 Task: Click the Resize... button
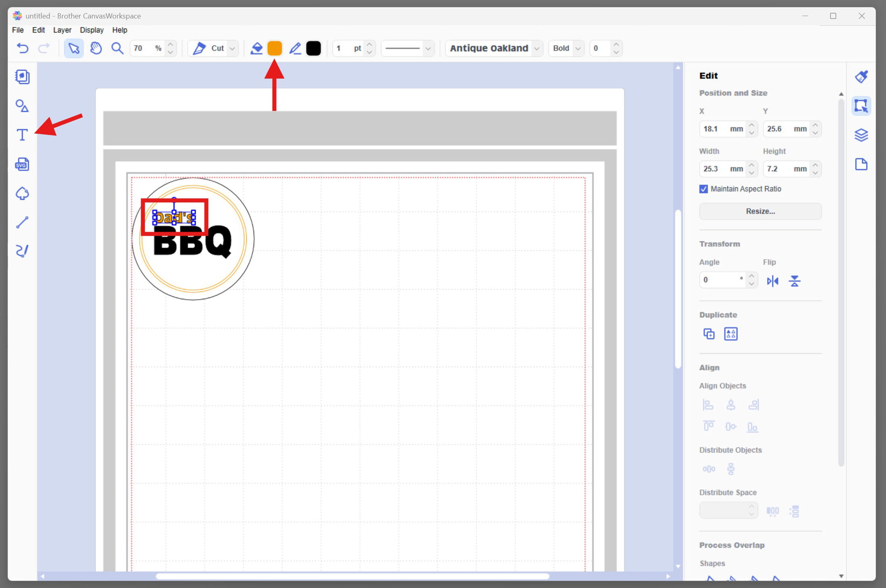(760, 211)
